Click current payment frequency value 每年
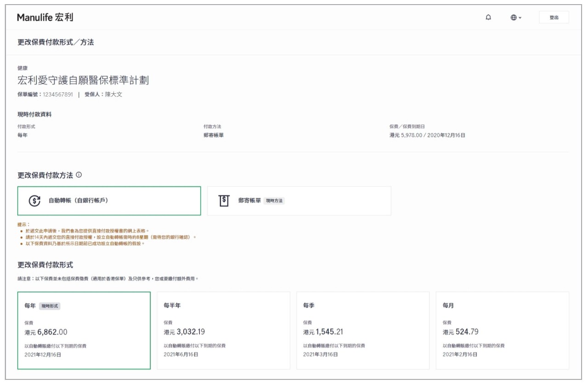The height and width of the screenshot is (384, 588). pos(23,136)
